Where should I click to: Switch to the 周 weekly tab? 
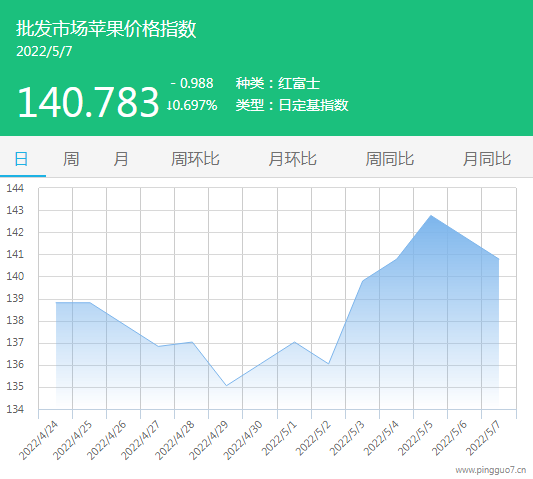tap(71, 159)
